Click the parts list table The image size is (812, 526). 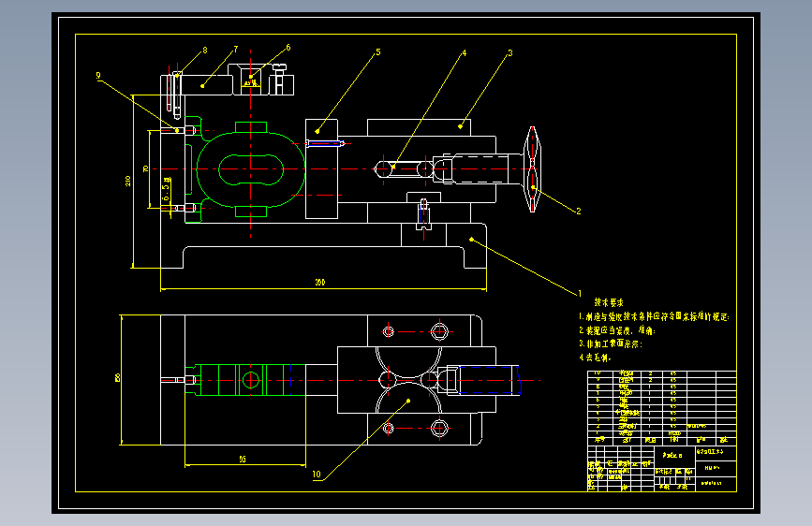662,407
